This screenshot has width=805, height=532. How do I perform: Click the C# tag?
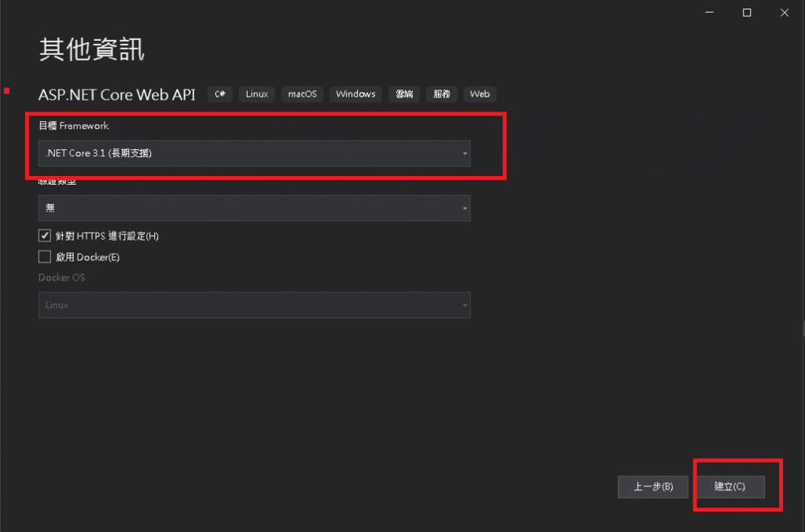pos(220,94)
